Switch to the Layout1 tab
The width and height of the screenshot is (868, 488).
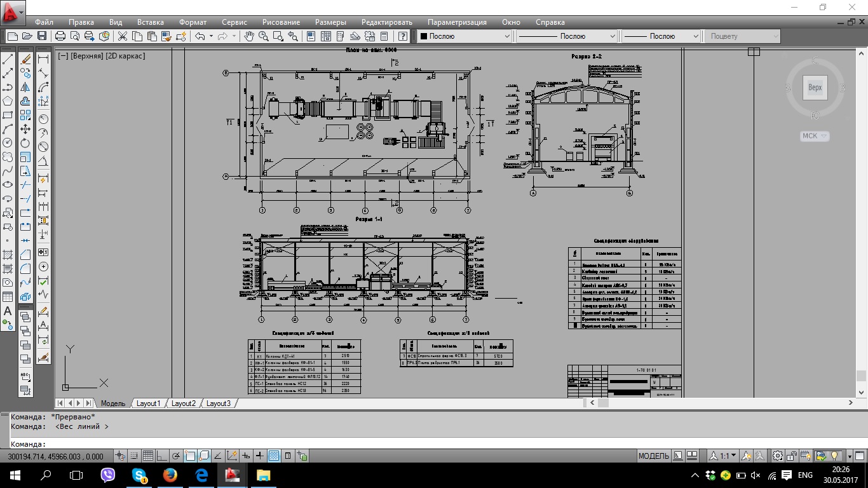[149, 403]
